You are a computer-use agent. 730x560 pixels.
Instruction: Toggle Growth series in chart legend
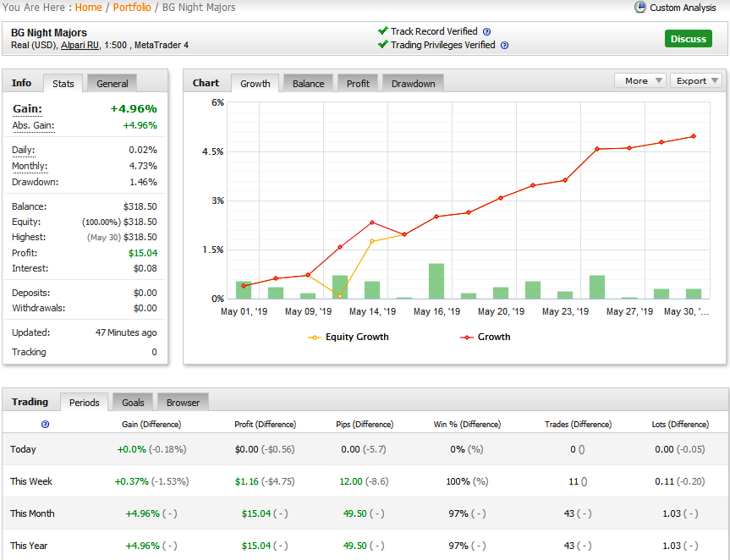(x=485, y=337)
